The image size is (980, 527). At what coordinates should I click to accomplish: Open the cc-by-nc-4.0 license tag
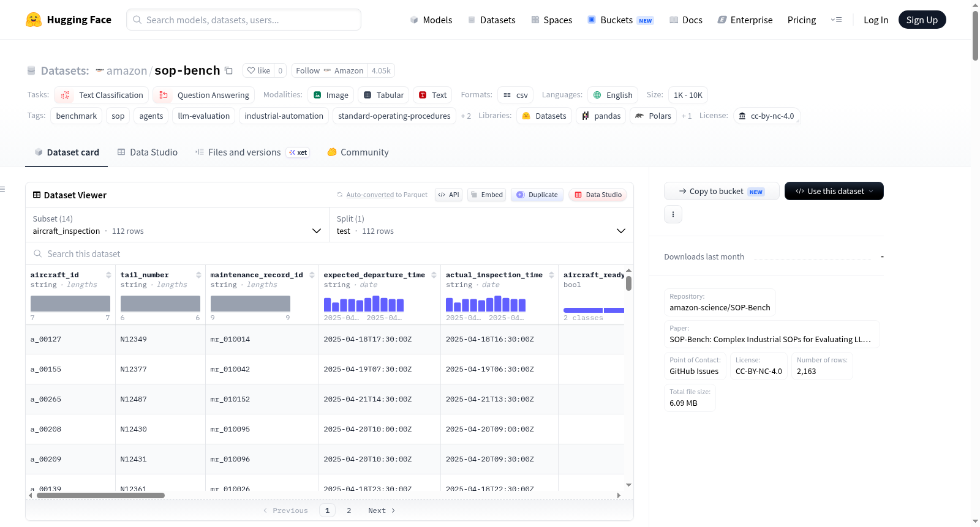[766, 116]
